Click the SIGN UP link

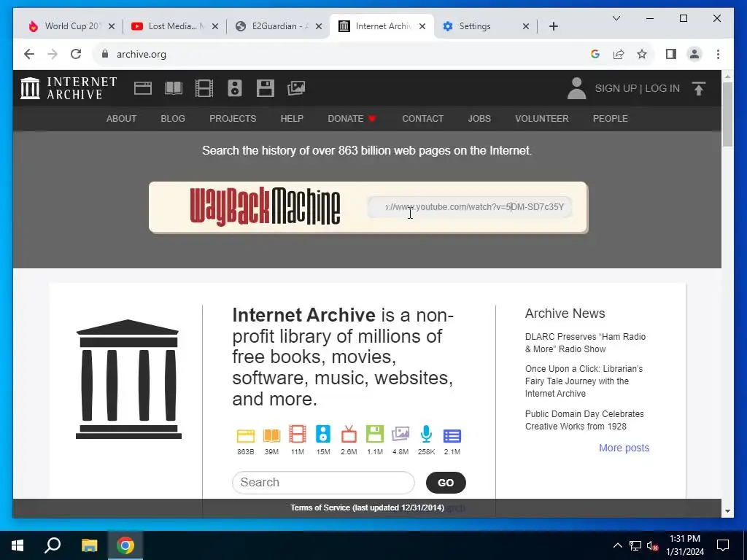click(x=616, y=88)
